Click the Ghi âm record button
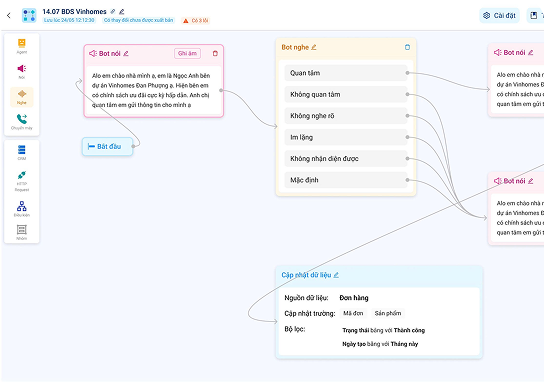Viewport: 544px width, 385px height. coord(187,53)
